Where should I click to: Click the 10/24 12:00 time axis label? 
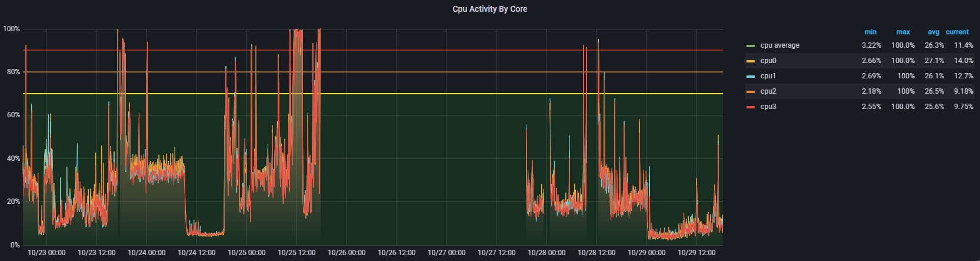[x=196, y=253]
